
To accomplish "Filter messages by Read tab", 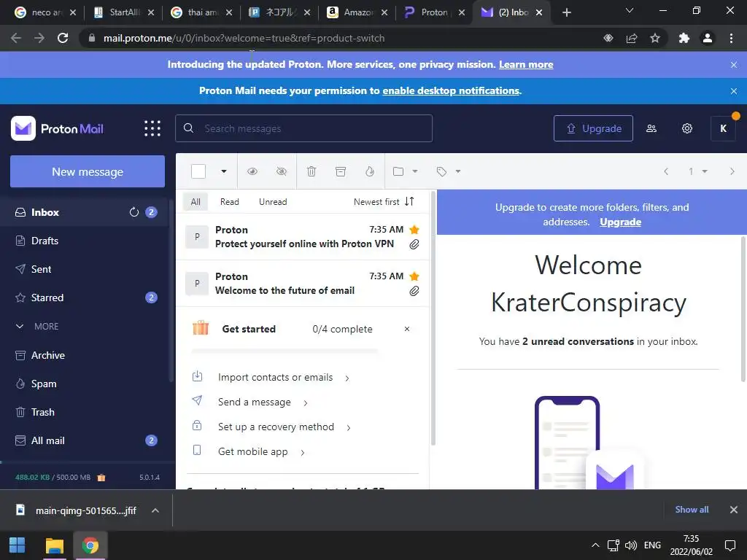I will click(230, 202).
